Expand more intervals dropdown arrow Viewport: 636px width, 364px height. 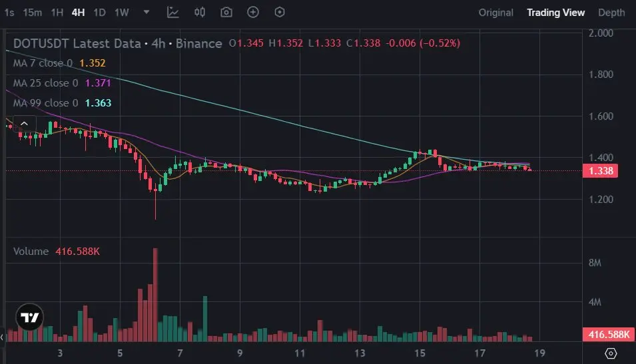tap(147, 12)
